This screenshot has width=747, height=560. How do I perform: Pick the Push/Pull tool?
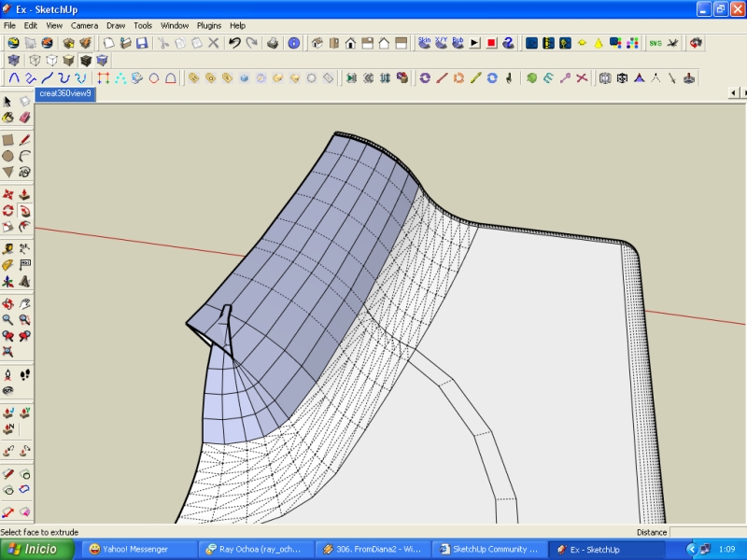(24, 194)
